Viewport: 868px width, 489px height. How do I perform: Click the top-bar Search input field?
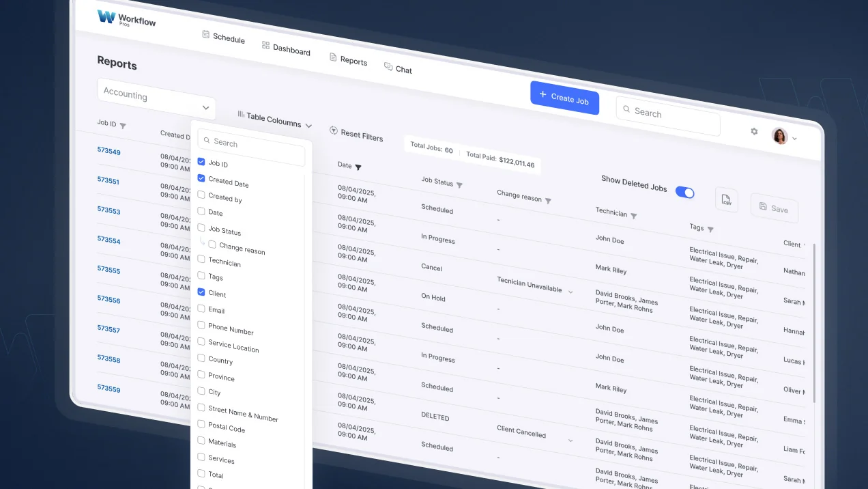(x=668, y=115)
